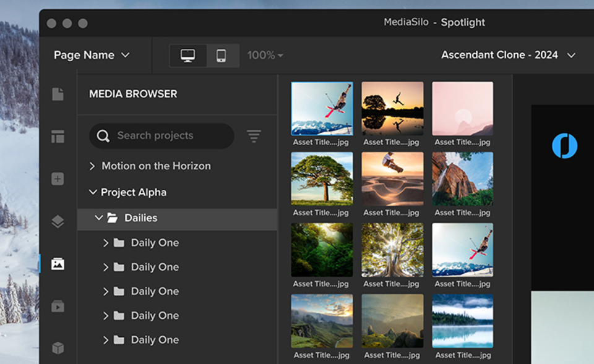Open the Layers panel icon
This screenshot has height=364, width=594.
(57, 221)
